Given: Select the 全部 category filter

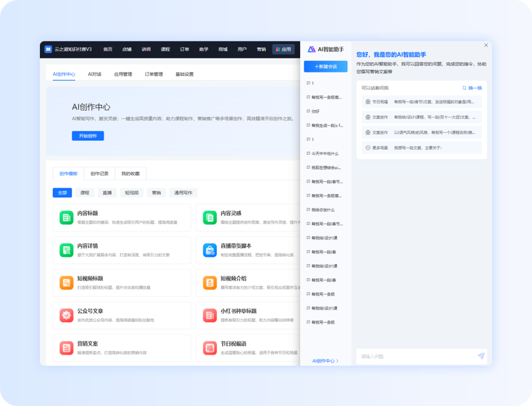Looking at the screenshot, I should pyautogui.click(x=63, y=192).
